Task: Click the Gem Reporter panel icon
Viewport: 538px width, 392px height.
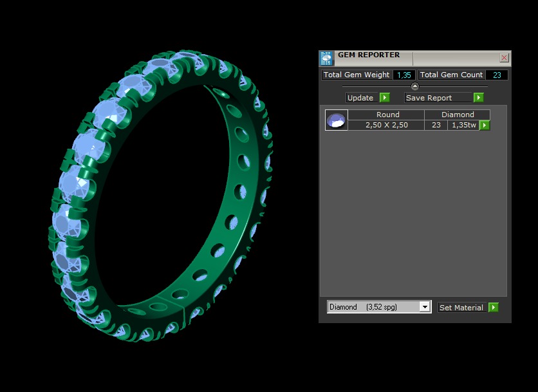Action: (x=326, y=59)
